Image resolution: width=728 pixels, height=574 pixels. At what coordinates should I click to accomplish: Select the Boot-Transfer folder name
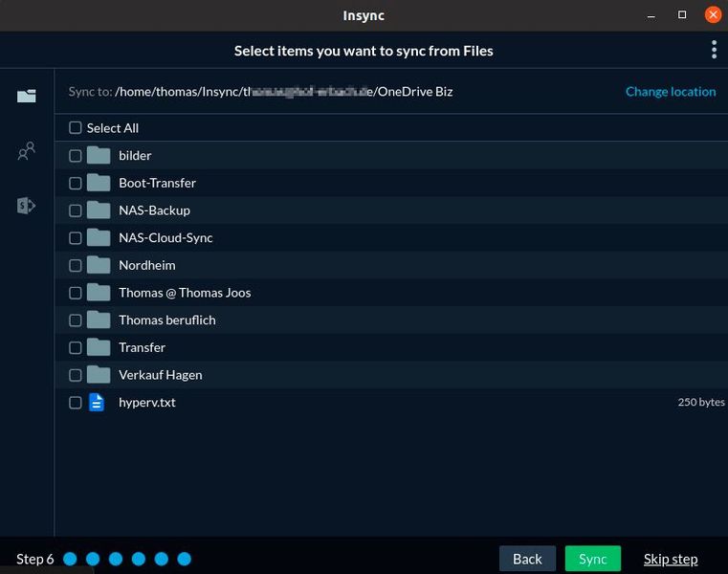click(158, 183)
